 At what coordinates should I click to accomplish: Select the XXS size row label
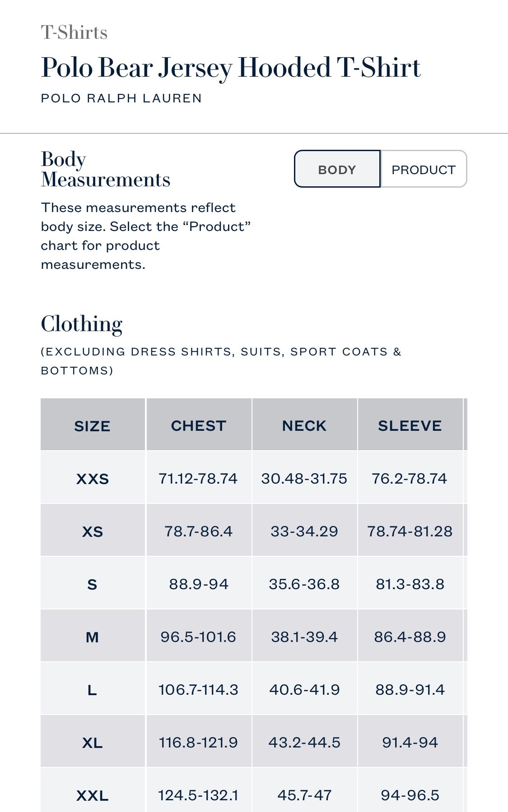coord(93,479)
